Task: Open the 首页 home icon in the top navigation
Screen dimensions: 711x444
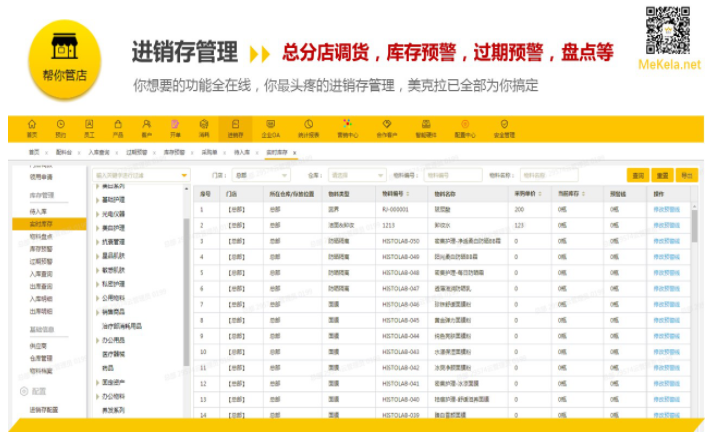Action: 32,124
